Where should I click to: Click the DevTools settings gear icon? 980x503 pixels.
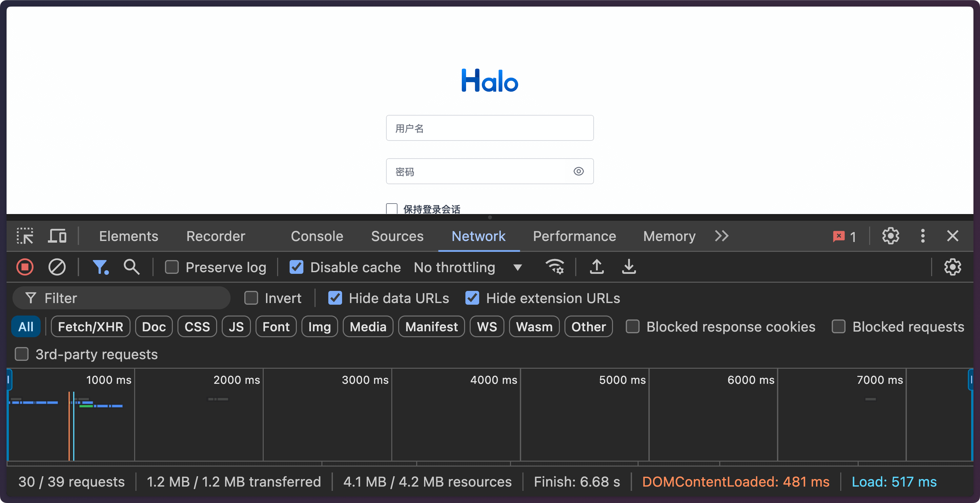(x=891, y=235)
